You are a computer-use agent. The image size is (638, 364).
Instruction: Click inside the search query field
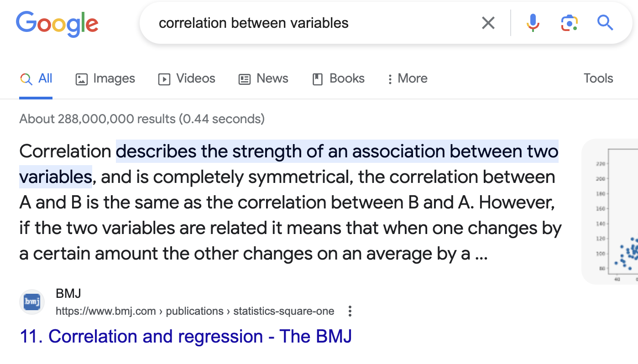(x=315, y=23)
